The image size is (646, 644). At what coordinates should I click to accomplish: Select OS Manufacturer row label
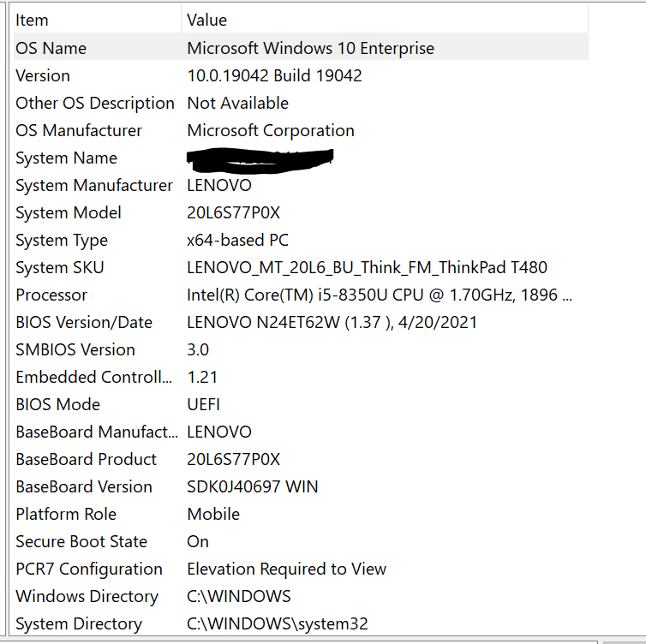(x=79, y=130)
